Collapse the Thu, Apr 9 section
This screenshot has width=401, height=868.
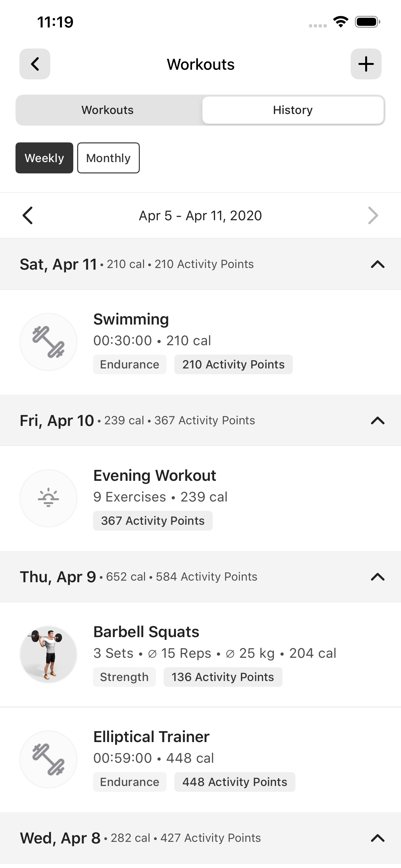click(x=378, y=577)
